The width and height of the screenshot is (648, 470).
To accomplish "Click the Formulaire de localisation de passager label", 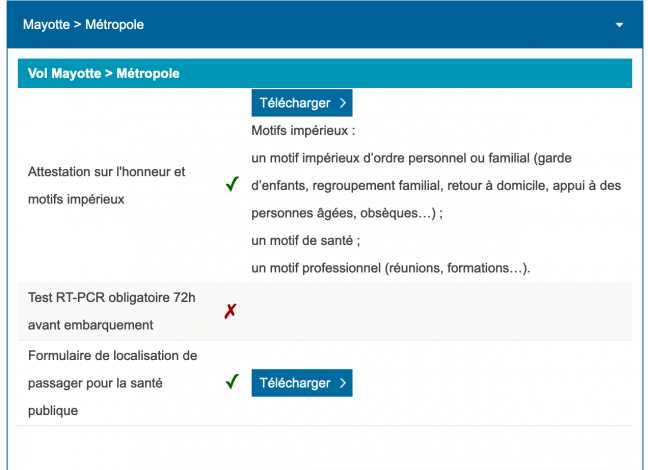I will click(x=112, y=383).
